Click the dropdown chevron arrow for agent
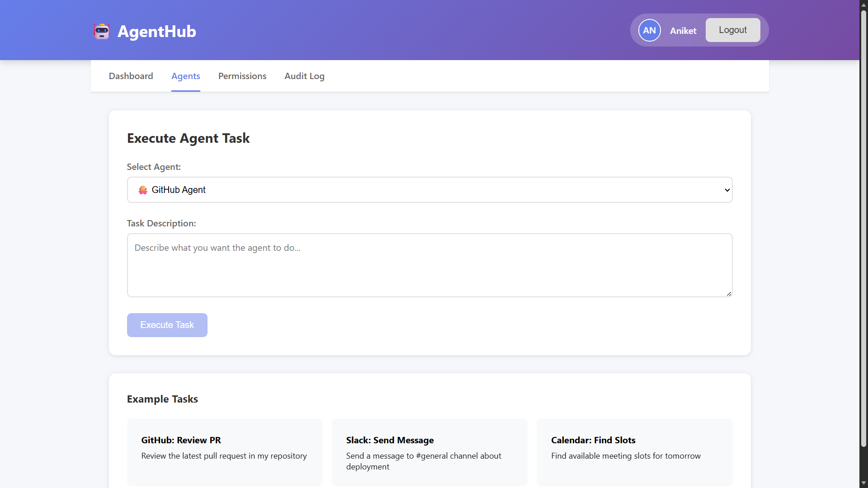Viewport: 868px width, 488px height. click(x=727, y=190)
